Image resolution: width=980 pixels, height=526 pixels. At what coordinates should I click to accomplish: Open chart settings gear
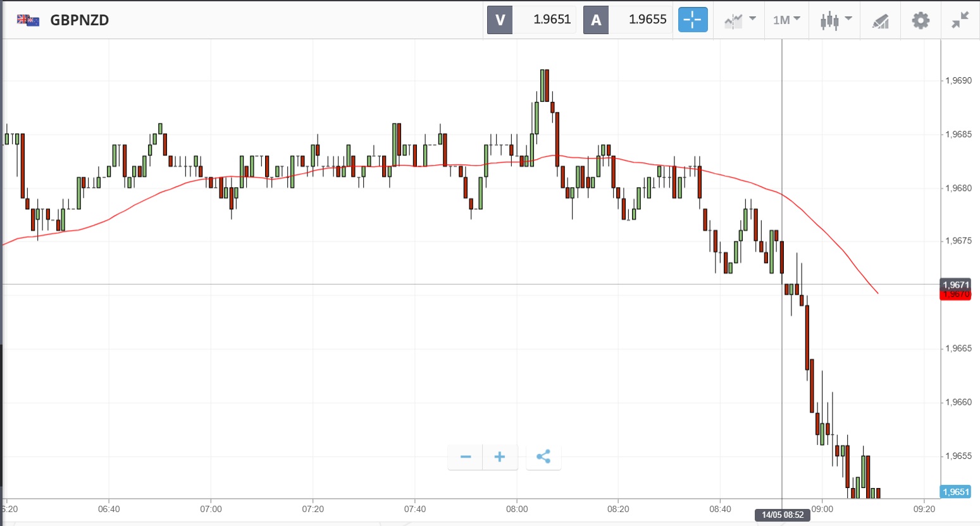pos(921,20)
